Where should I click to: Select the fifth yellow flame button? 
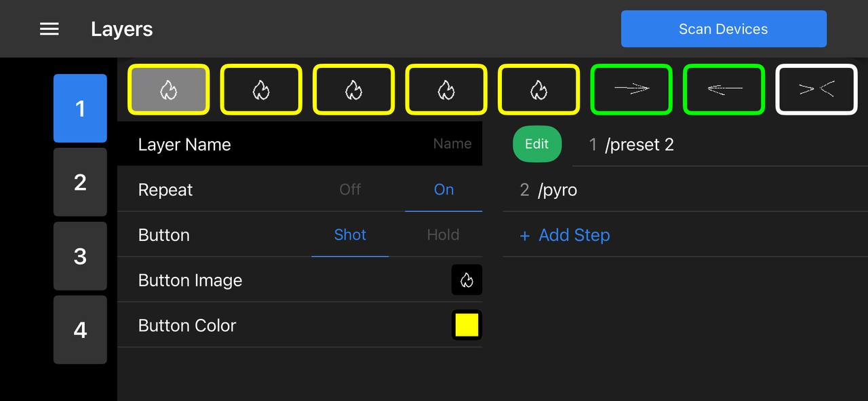tap(538, 90)
